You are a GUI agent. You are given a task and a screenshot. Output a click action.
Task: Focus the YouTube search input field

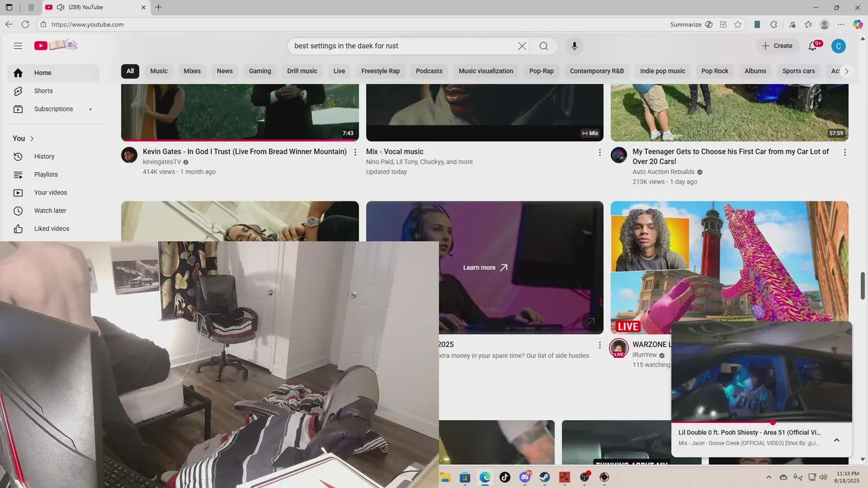pyautogui.click(x=403, y=46)
